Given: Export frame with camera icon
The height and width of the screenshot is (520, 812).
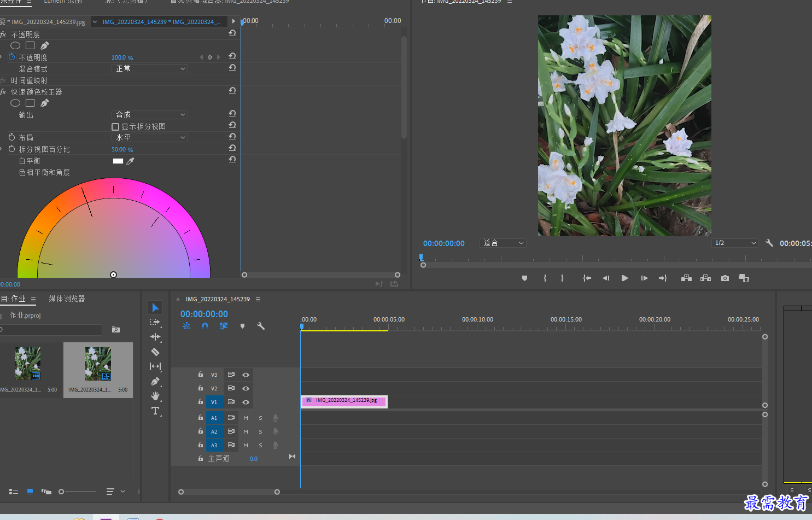Looking at the screenshot, I should point(725,278).
